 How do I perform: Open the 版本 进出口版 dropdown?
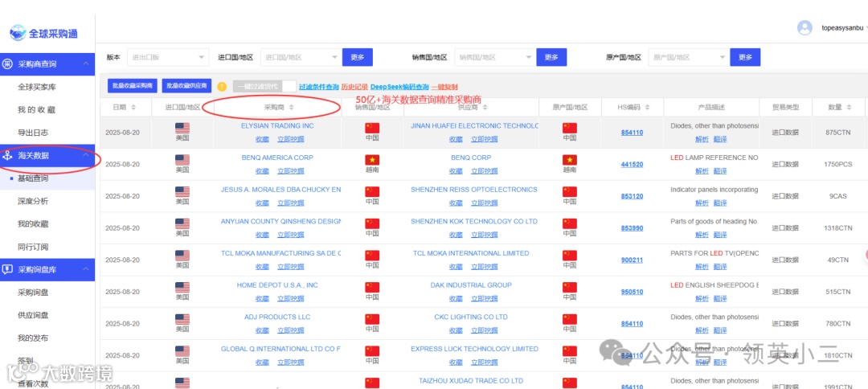coord(168,57)
